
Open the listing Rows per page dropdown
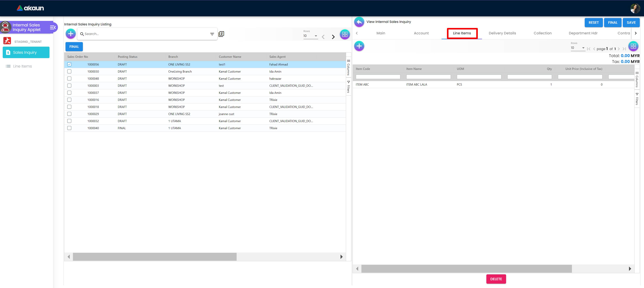[310, 36]
